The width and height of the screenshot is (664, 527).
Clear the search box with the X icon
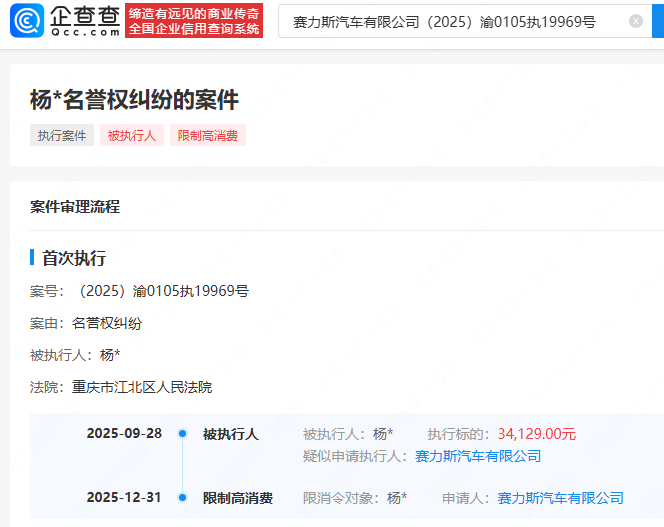636,21
